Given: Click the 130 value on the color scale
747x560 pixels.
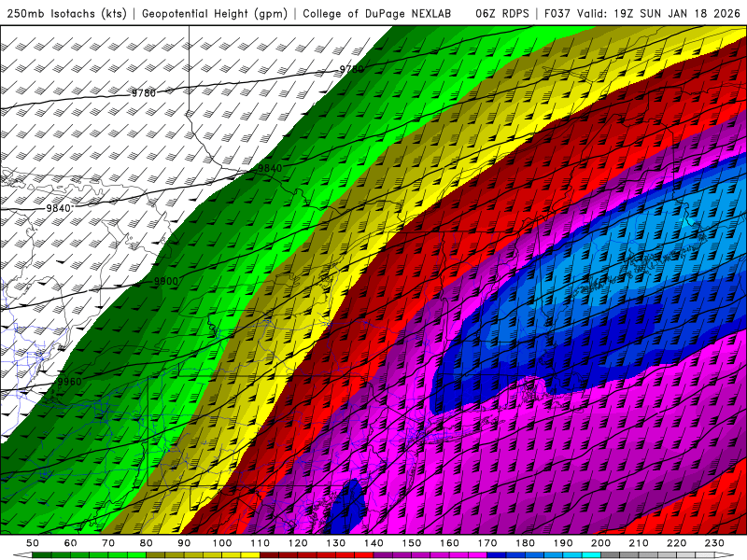Looking at the screenshot, I should coord(336,543).
